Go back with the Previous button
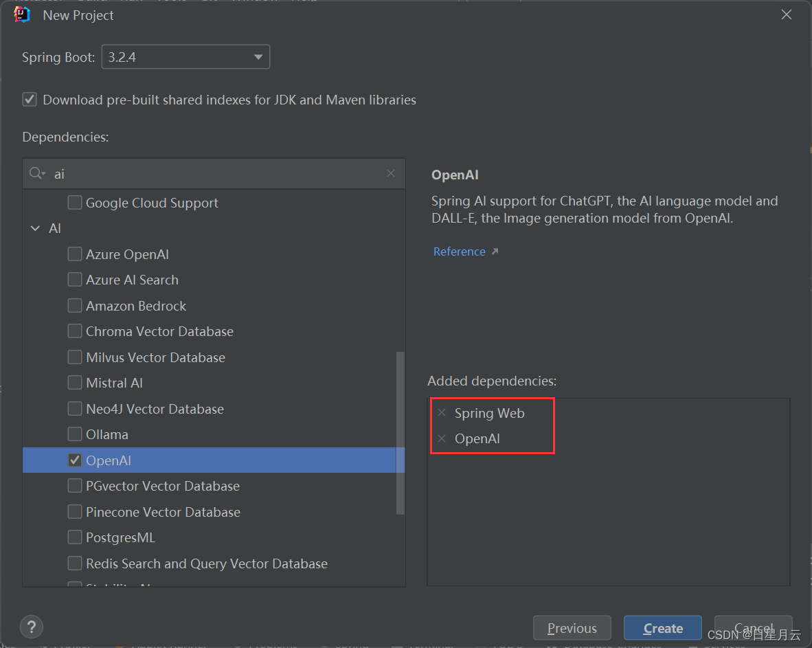 click(572, 628)
